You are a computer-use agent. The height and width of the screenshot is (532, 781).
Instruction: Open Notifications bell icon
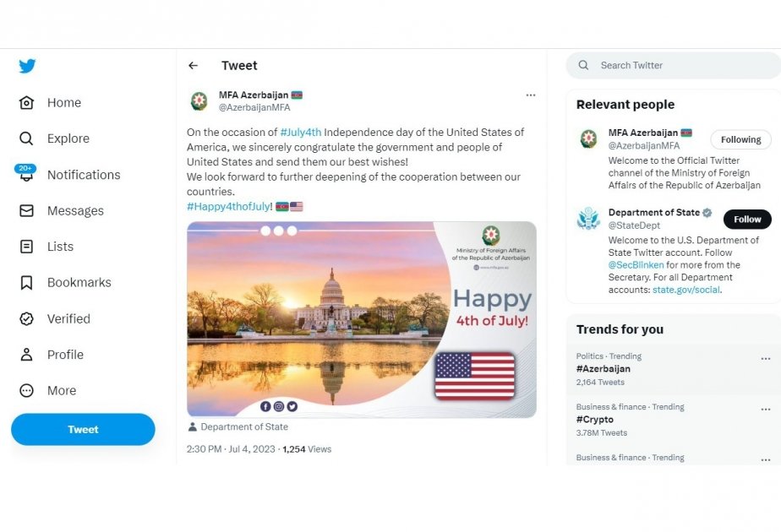[x=26, y=175]
